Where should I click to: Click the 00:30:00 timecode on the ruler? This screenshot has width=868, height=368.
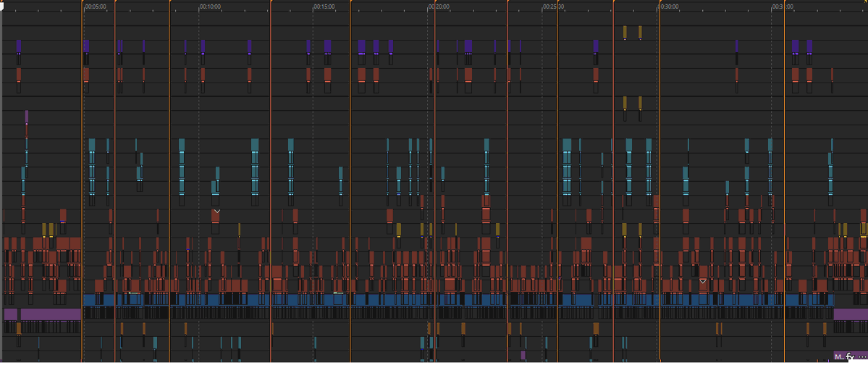tap(668, 7)
